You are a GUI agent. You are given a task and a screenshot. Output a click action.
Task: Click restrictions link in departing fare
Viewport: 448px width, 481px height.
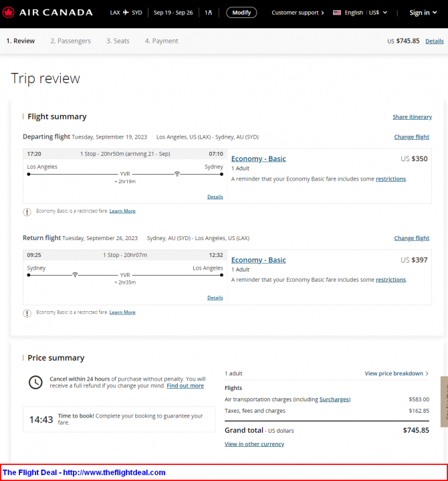click(390, 179)
